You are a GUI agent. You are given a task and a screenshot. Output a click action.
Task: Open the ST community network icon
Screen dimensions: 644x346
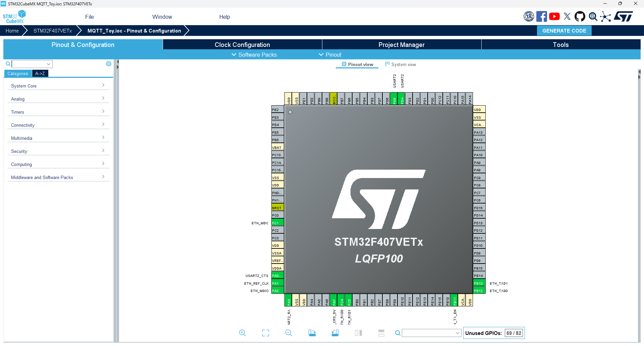pyautogui.click(x=605, y=16)
